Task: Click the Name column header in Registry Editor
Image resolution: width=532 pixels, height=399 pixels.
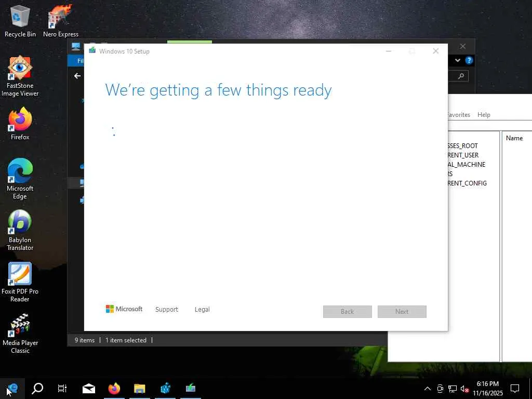Action: point(514,138)
